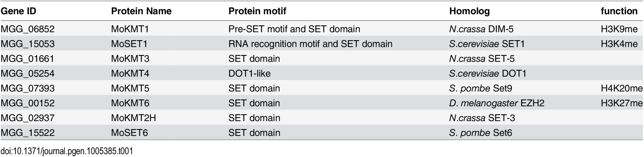The width and height of the screenshot is (644, 157).
Task: Click the function column header
Action: point(619,11)
